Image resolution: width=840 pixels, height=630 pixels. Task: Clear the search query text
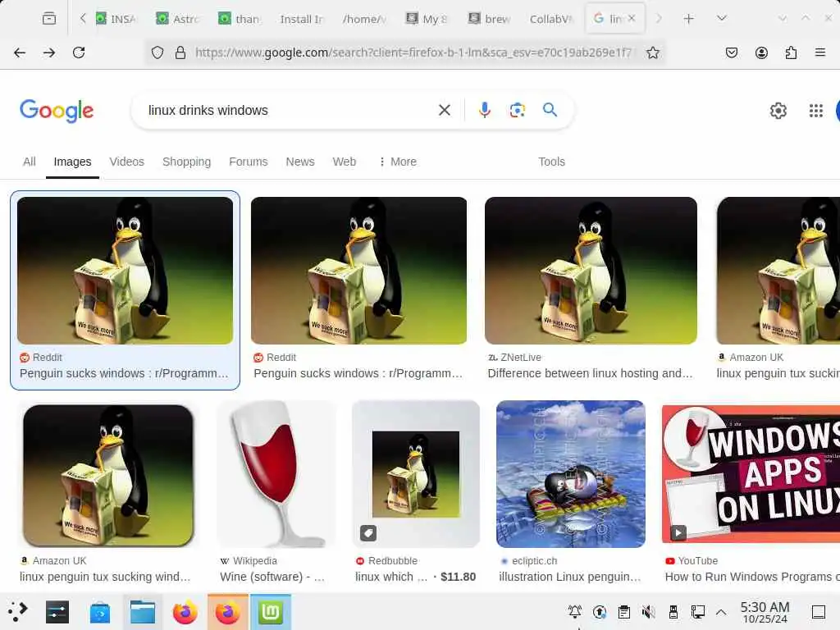click(x=444, y=111)
